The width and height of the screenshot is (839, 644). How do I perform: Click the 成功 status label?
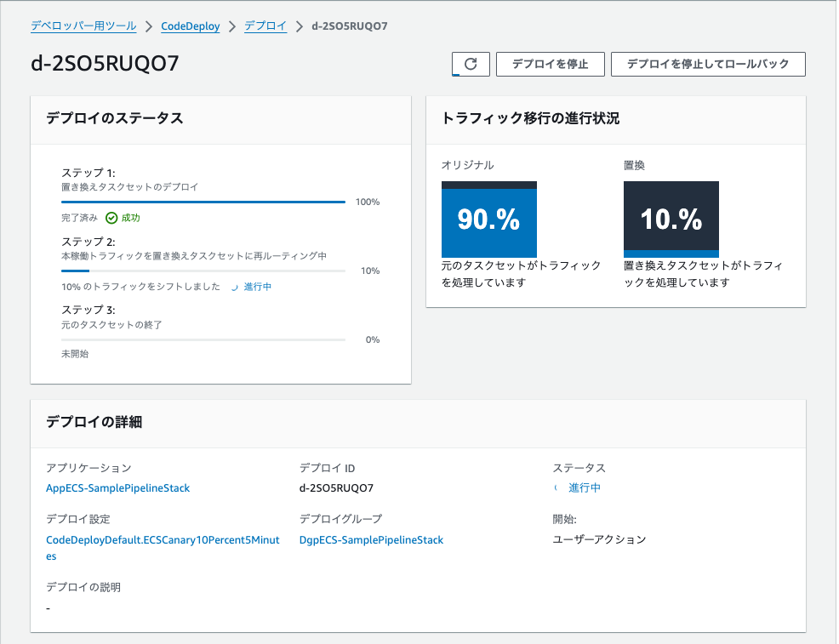[x=130, y=218]
